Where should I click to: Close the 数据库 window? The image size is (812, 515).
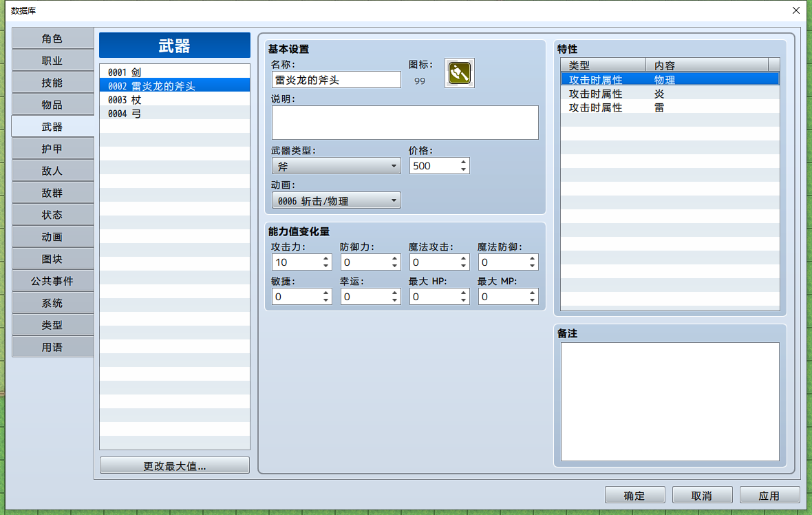tap(796, 10)
